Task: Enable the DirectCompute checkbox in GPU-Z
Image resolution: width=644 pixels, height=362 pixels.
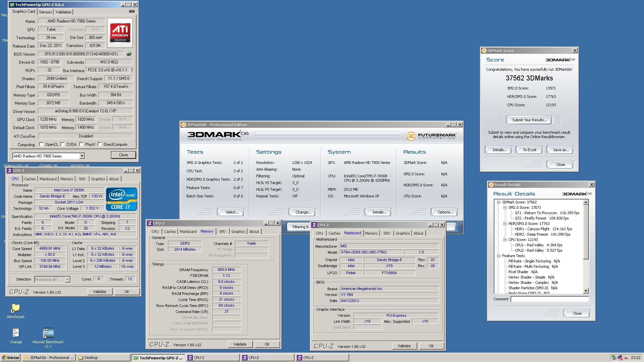Action: [100, 144]
